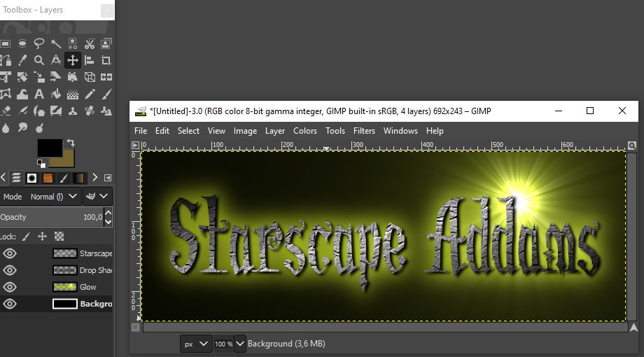Image resolution: width=644 pixels, height=357 pixels.
Task: Choose the Text tool
Action: tap(39, 94)
